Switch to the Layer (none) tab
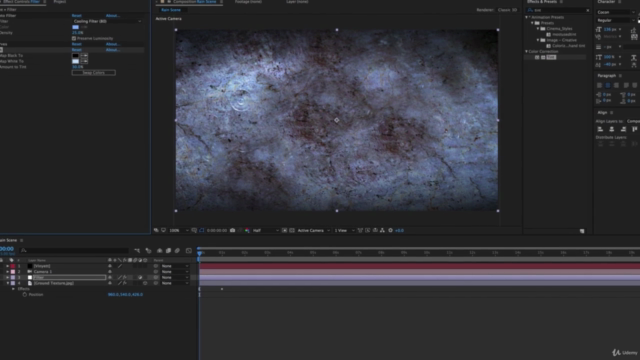The height and width of the screenshot is (360, 640). coord(297,2)
